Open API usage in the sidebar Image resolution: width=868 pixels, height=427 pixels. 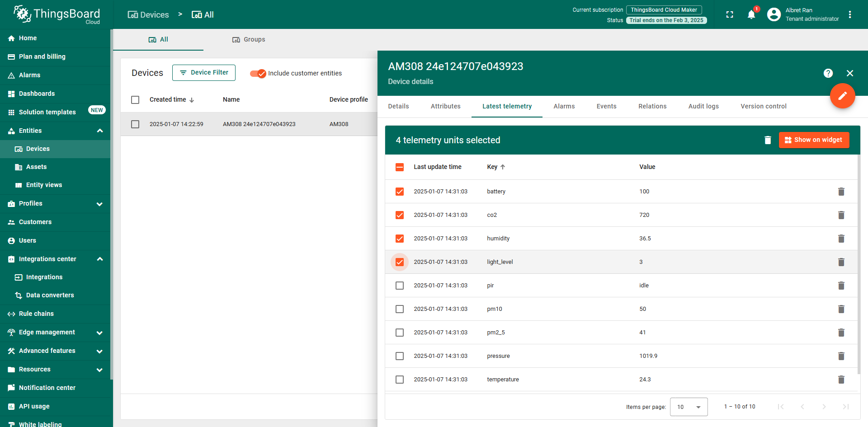[x=55, y=407]
